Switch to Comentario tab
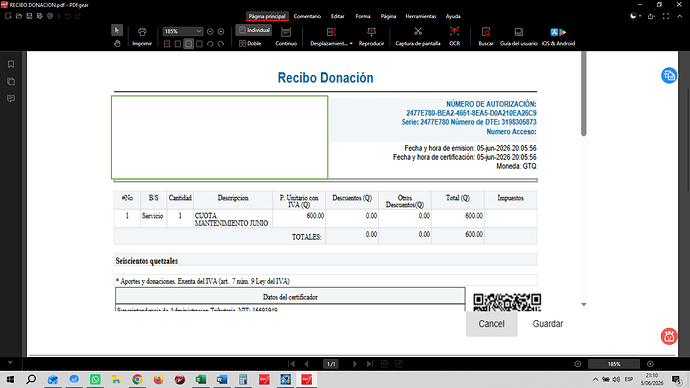The image size is (690, 388). click(x=307, y=16)
